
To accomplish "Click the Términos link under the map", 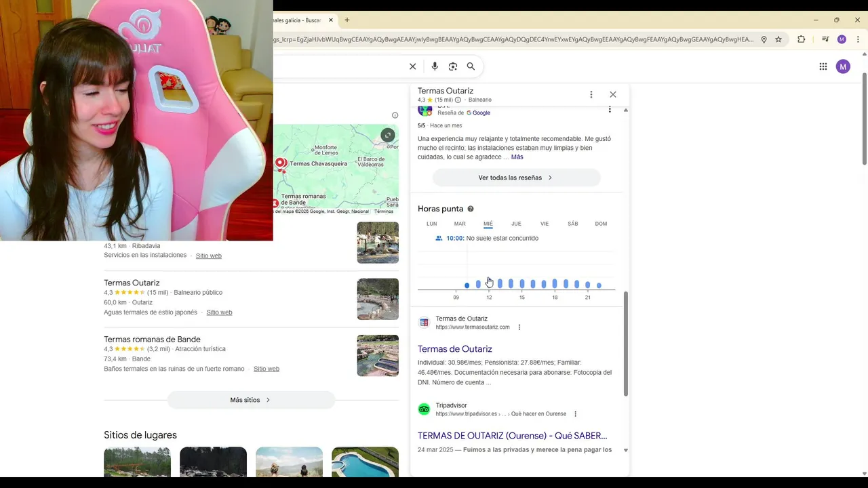I will pos(384,211).
